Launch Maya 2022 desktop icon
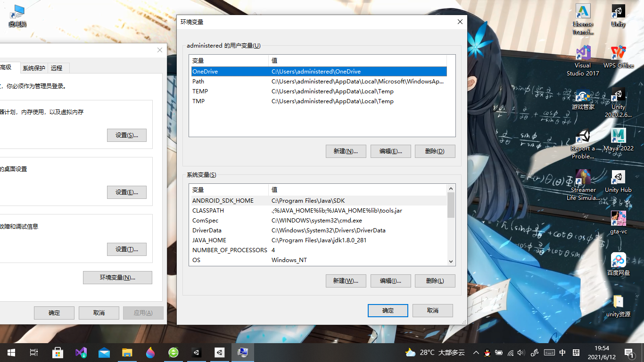 [x=618, y=140]
